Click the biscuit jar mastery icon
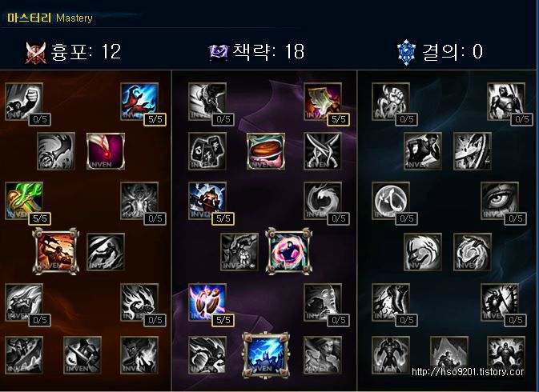 pos(266,151)
